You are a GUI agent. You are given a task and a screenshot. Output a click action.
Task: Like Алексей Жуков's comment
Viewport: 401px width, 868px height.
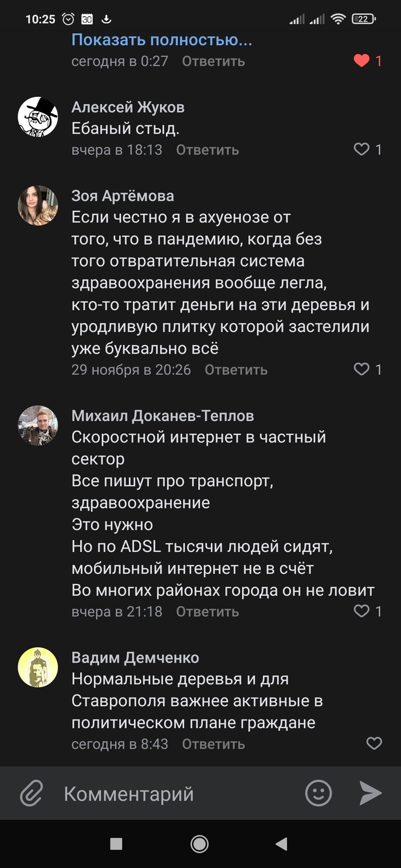click(x=361, y=149)
